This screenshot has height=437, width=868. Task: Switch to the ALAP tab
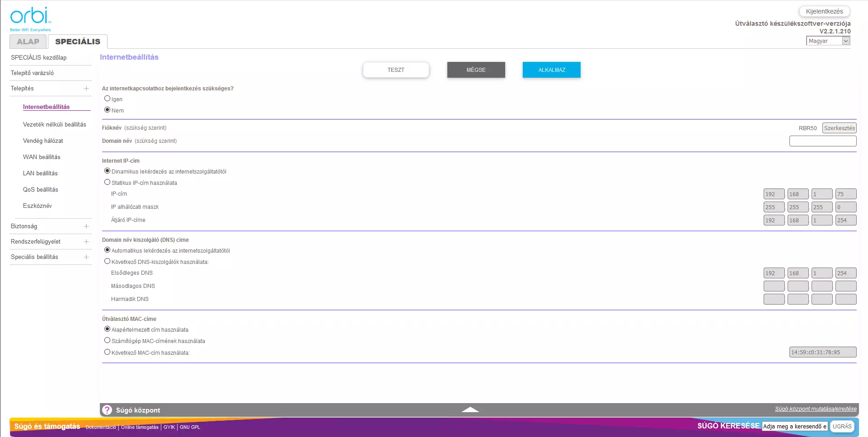[x=28, y=42]
